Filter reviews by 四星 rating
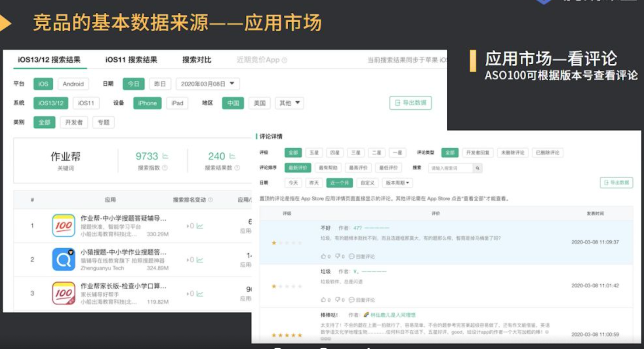This screenshot has height=349, width=644. click(335, 153)
